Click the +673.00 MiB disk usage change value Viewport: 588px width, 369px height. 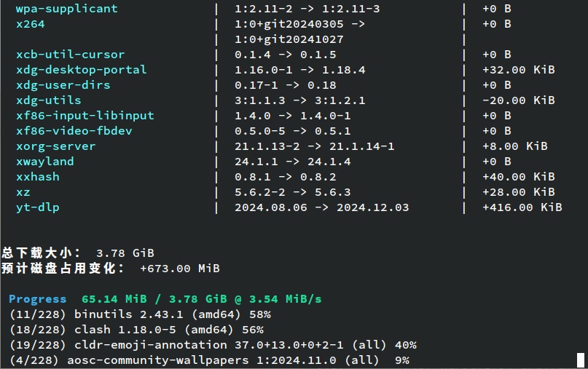coord(179,269)
